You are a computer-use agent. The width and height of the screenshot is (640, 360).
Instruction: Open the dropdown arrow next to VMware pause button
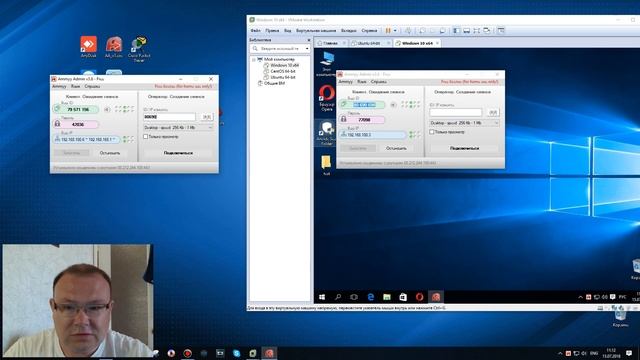click(x=395, y=31)
